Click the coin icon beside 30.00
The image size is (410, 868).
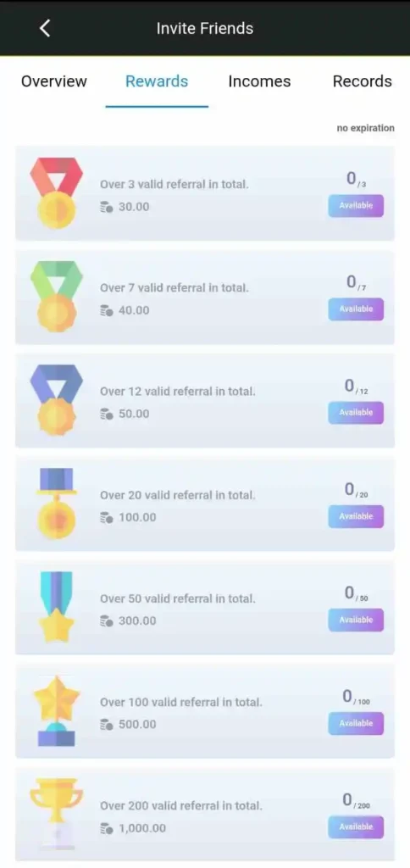pos(107,207)
